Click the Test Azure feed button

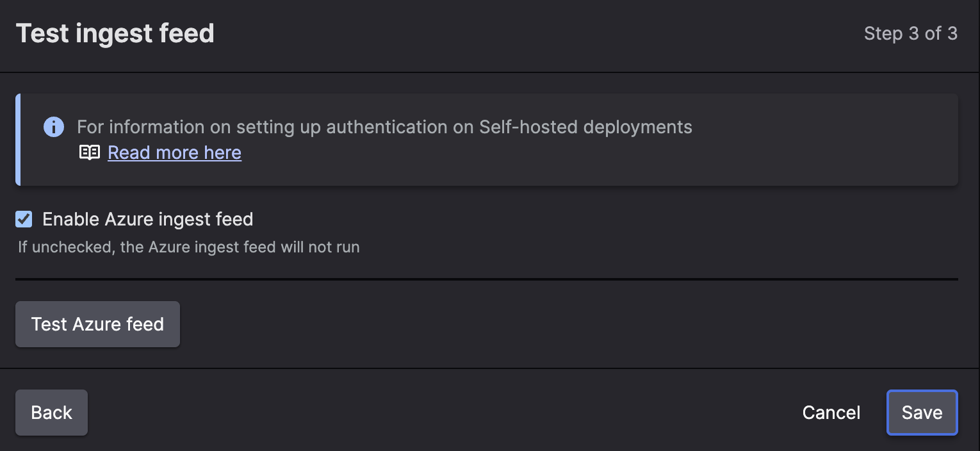coord(97,324)
